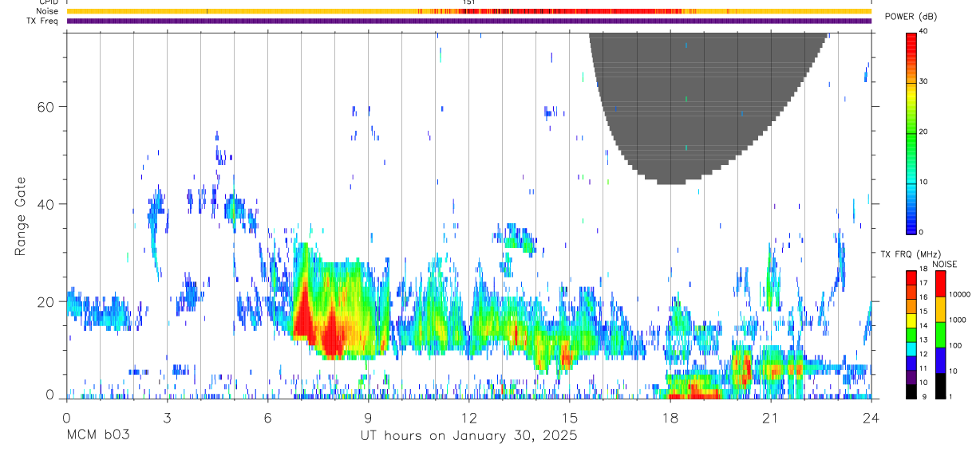Click the red segment of TX FRQ colorbar
This screenshot has width=980, height=452.
(911, 277)
